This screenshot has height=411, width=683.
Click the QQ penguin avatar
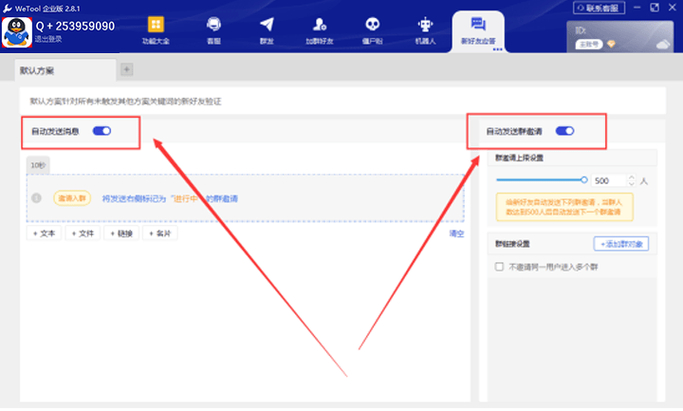(x=17, y=33)
